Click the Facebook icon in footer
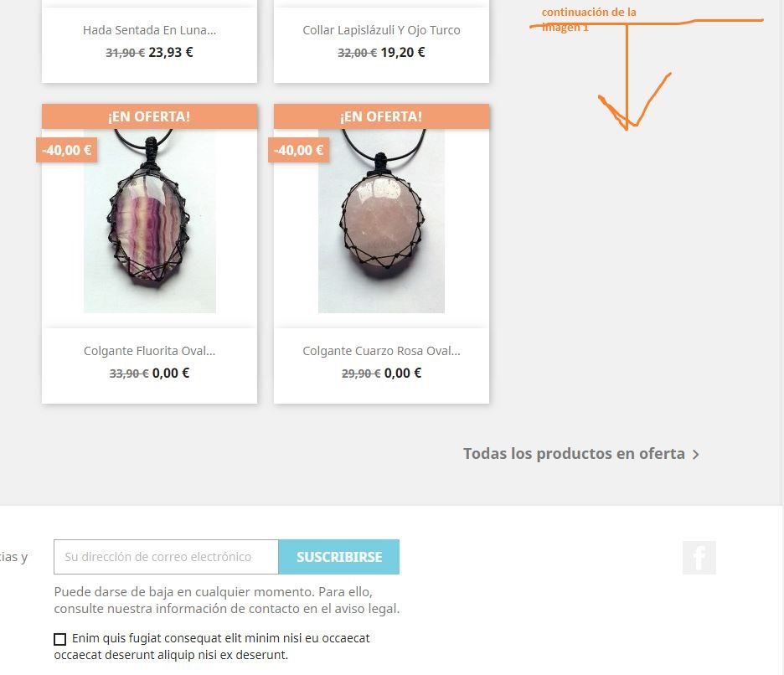The width and height of the screenshot is (784, 675). click(x=699, y=557)
